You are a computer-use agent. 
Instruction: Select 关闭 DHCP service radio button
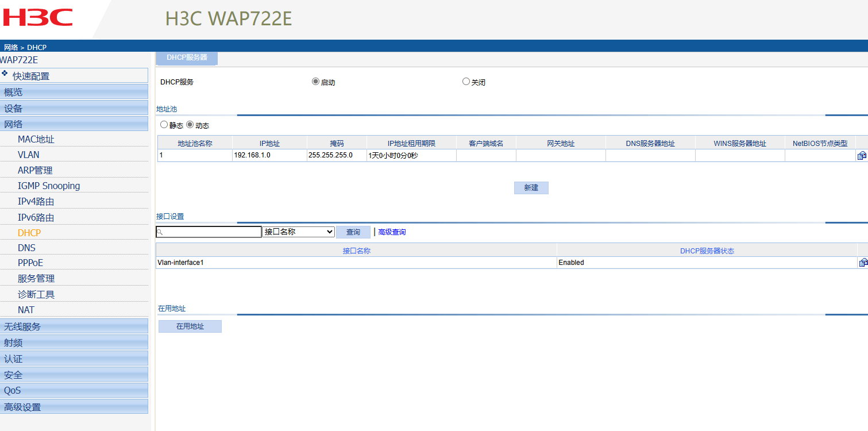(466, 82)
